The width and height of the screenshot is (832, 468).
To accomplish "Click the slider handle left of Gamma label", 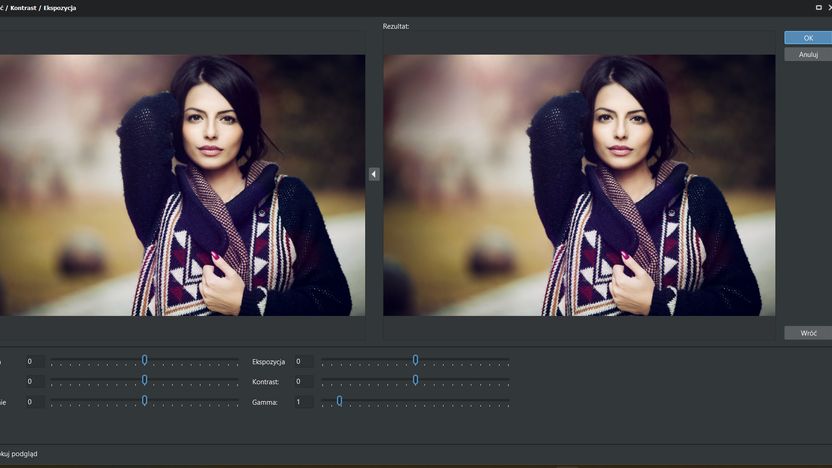I will click(144, 401).
